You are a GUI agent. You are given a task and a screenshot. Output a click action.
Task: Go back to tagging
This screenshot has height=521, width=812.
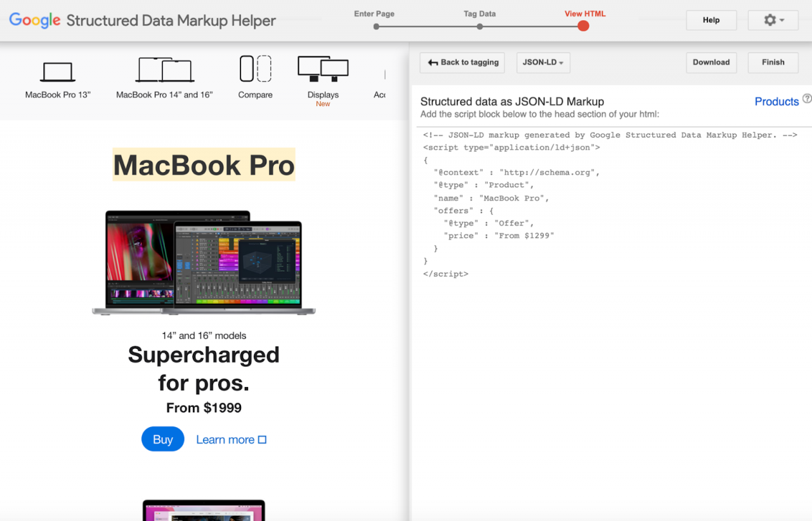[x=462, y=62]
